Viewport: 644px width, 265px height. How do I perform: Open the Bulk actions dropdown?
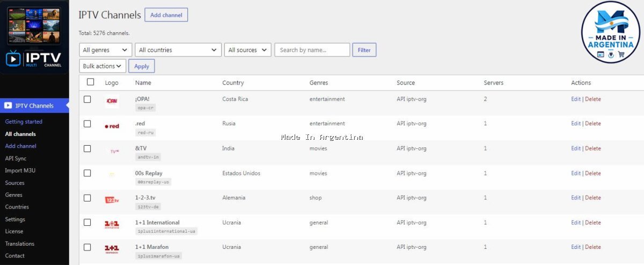click(x=103, y=66)
